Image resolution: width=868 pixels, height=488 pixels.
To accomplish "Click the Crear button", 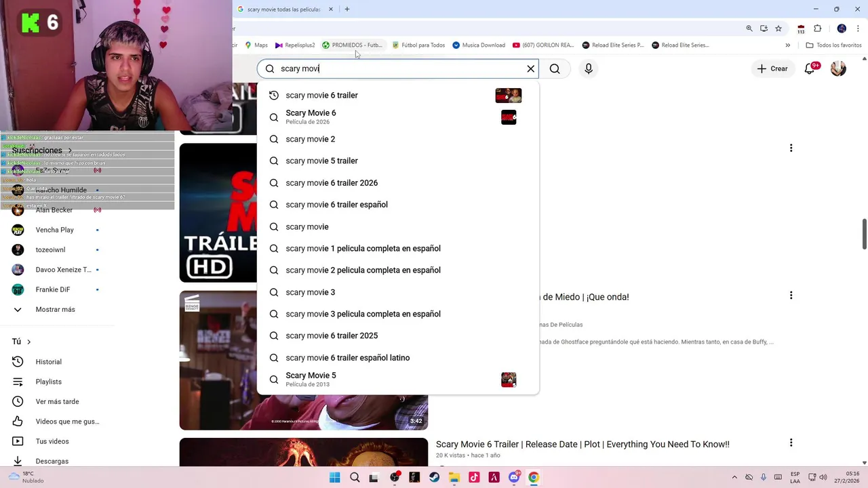I will (772, 68).
